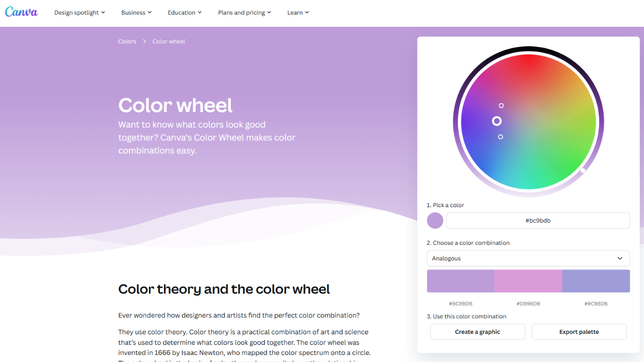Click the breadcrumb separator arrow after Colors
644x362 pixels.
click(x=144, y=42)
